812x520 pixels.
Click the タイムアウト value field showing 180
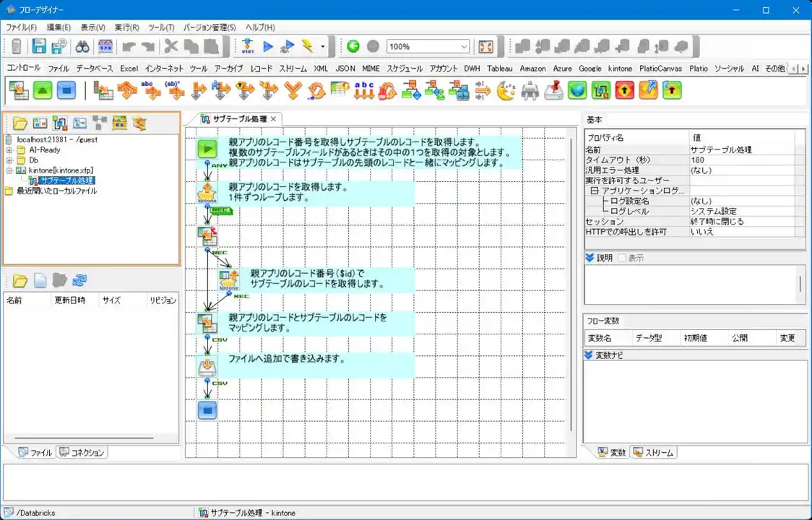point(746,160)
